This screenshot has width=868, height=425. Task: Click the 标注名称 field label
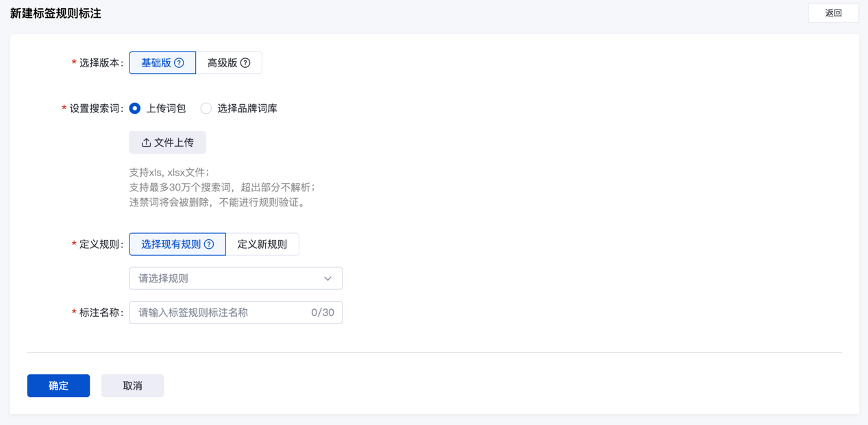coord(100,313)
